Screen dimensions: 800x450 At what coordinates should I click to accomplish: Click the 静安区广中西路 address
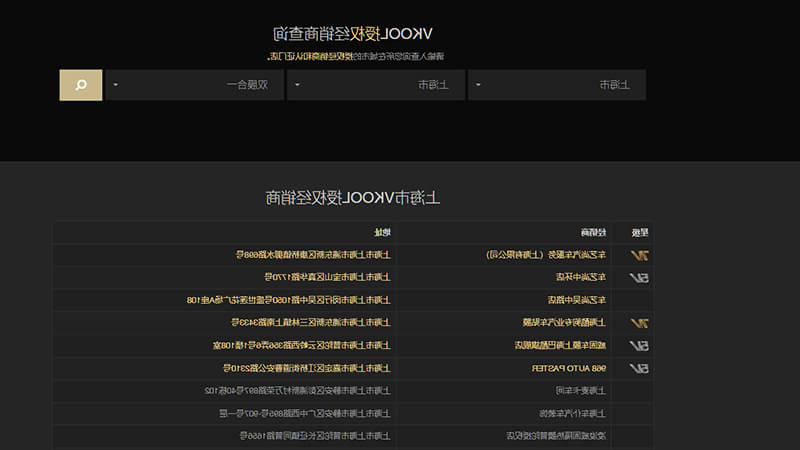tap(305, 413)
